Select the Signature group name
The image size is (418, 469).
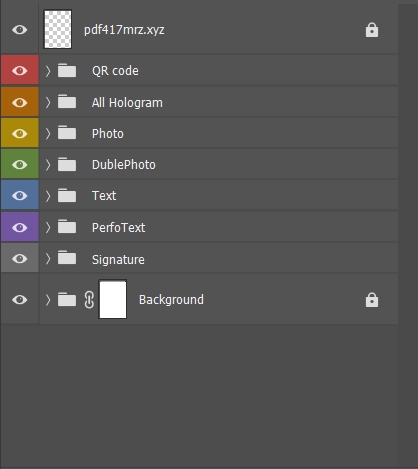[118, 259]
